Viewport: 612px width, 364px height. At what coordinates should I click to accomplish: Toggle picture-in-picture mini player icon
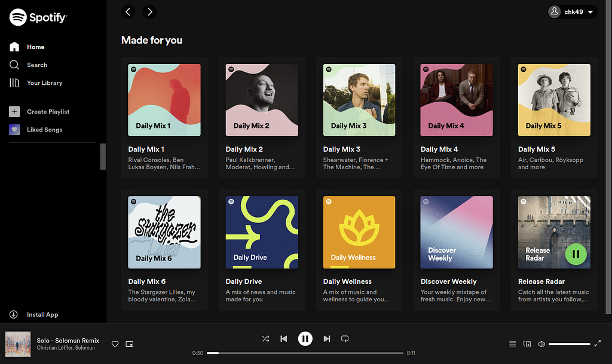point(130,344)
